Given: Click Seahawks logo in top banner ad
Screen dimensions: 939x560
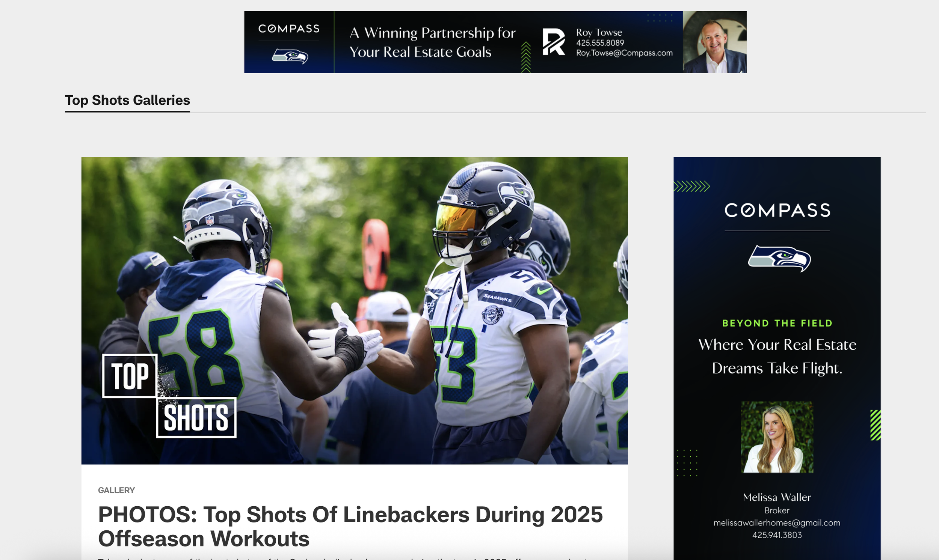Looking at the screenshot, I should click(290, 56).
